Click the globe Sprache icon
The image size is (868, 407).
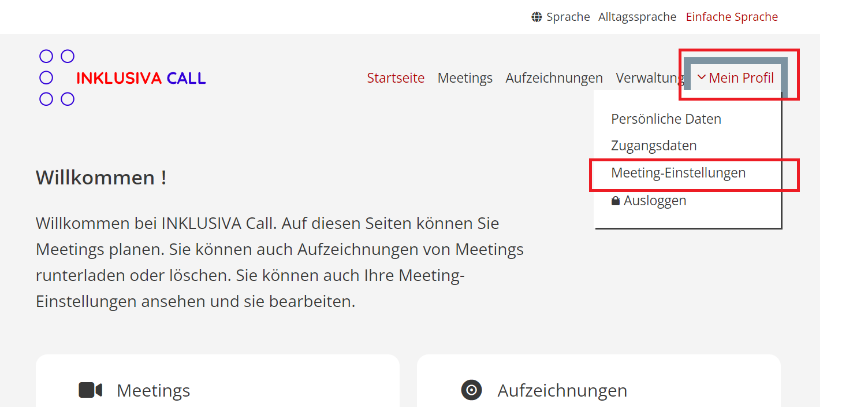pos(537,17)
